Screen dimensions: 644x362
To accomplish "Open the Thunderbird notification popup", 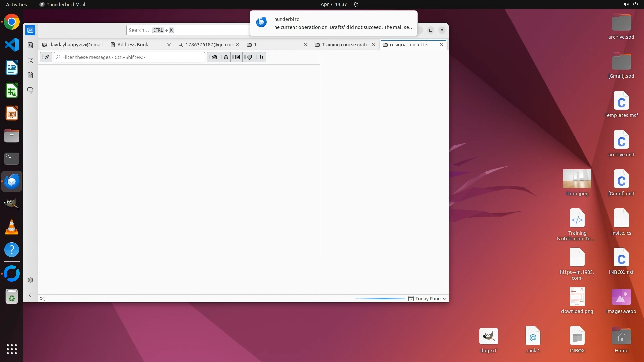I will [333, 23].
